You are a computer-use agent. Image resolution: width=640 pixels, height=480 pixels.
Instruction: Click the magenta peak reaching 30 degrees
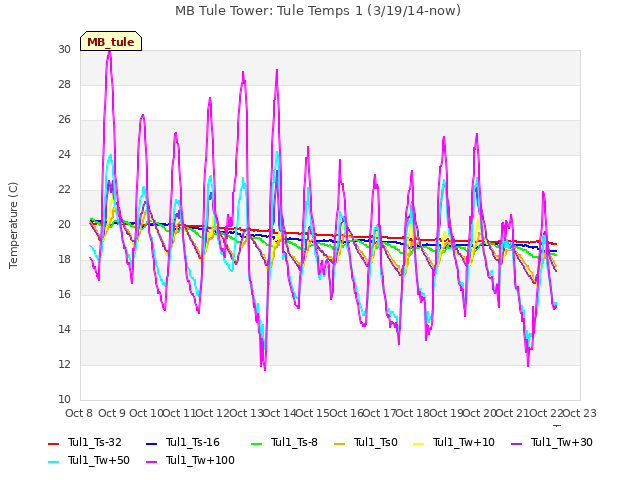[x=109, y=51]
